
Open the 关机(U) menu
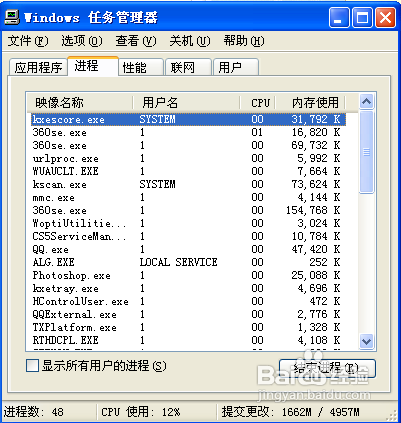pyautogui.click(x=190, y=41)
